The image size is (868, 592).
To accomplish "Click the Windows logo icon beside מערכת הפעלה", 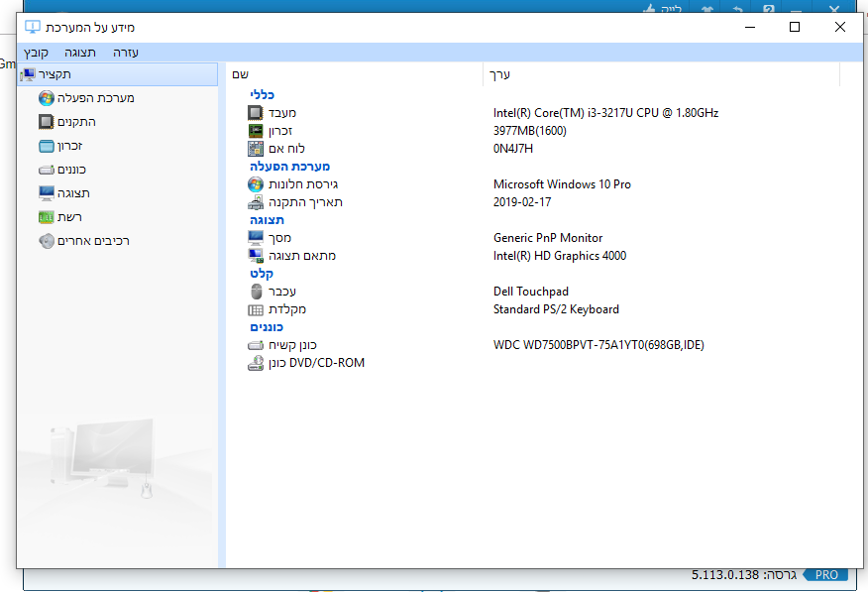I will pos(47,98).
